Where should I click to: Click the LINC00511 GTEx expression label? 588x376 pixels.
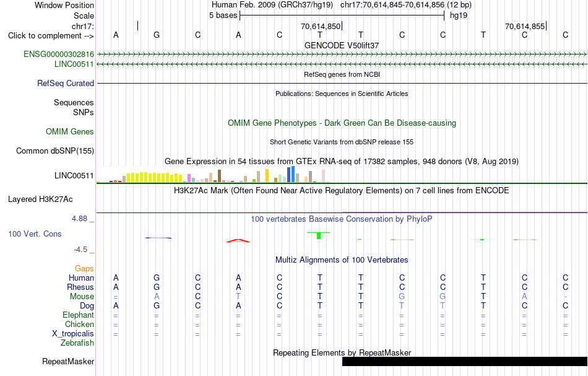74,176
